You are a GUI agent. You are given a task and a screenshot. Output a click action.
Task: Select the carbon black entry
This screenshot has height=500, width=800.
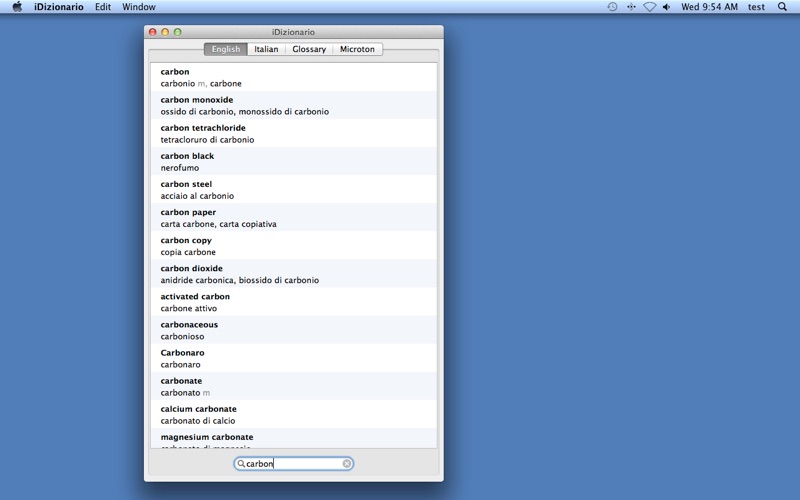[294, 161]
